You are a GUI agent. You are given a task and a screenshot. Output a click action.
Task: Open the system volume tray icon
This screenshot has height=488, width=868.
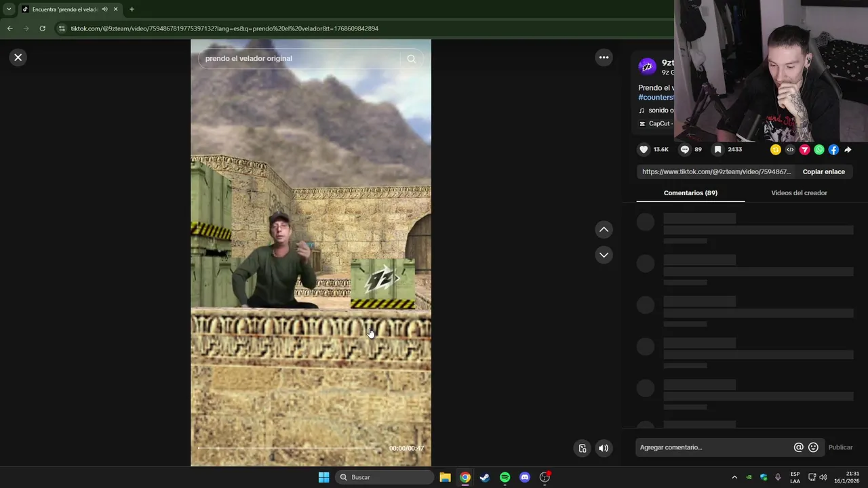tap(823, 477)
